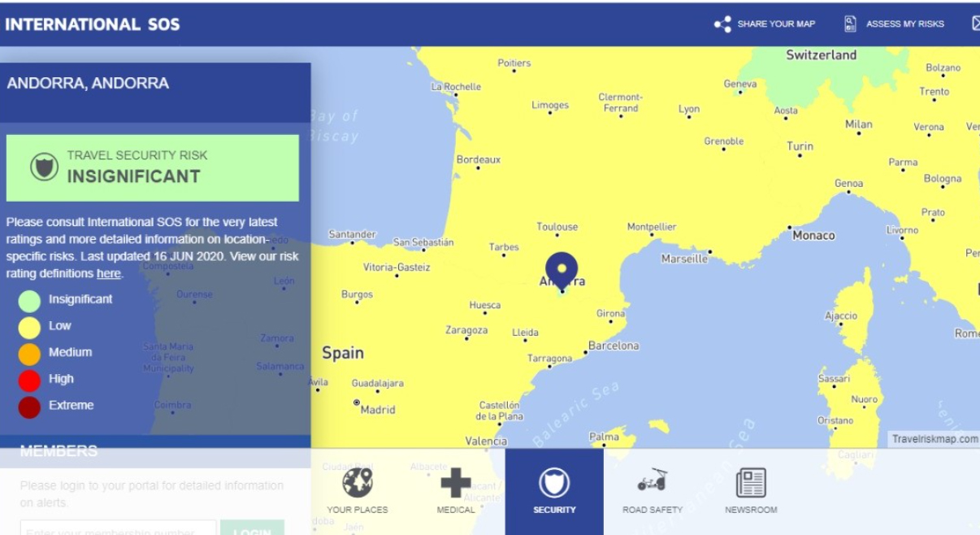Click the Insignificant green legend swatch

29,301
